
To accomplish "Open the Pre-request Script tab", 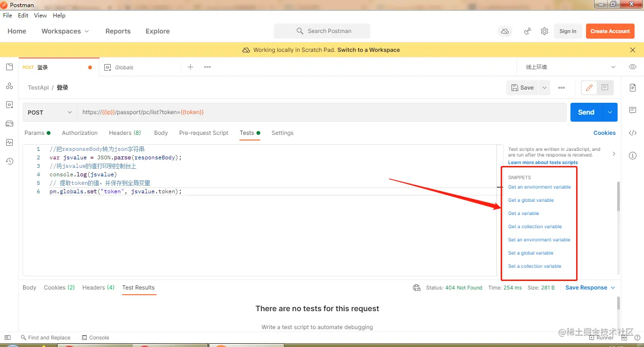I will tap(204, 133).
